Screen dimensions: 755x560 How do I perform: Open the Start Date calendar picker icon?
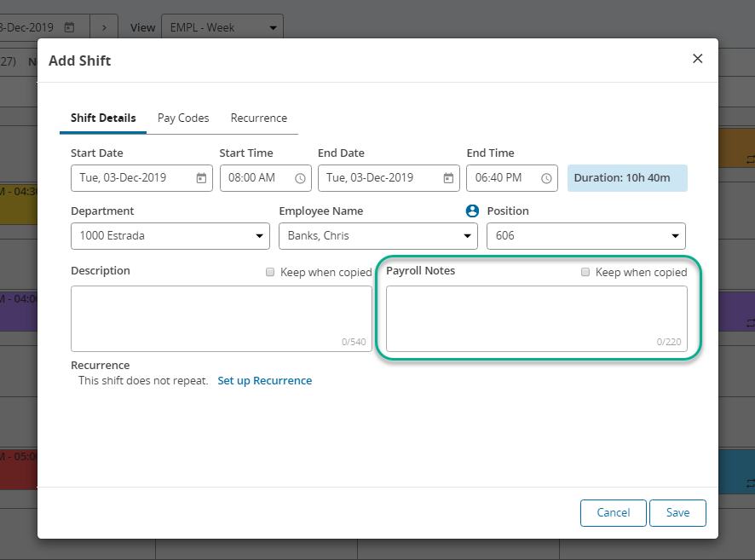(x=201, y=178)
